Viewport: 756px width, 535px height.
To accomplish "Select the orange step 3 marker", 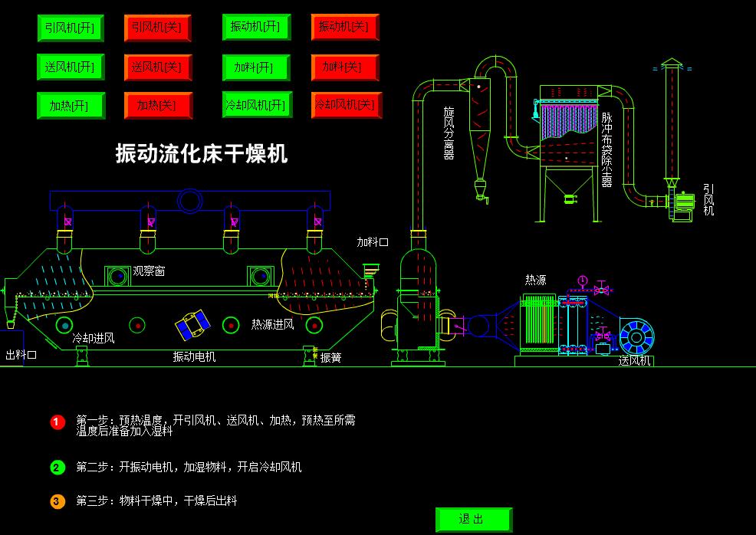I will tap(58, 501).
